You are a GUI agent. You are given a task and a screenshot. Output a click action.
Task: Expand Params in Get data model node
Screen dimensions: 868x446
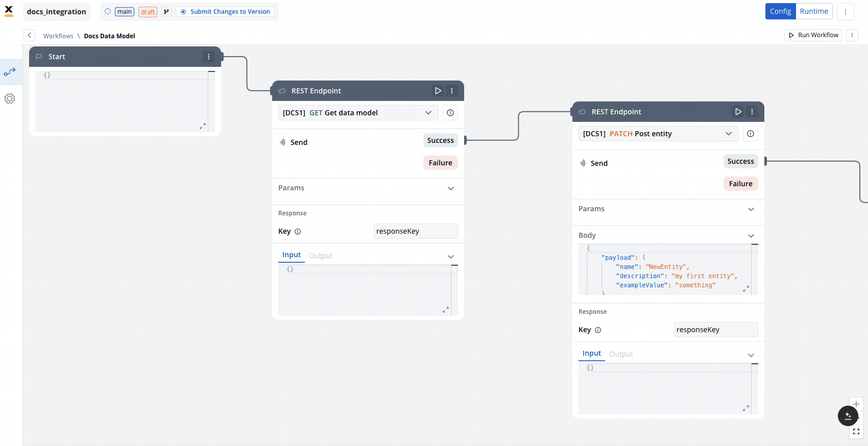pos(451,188)
